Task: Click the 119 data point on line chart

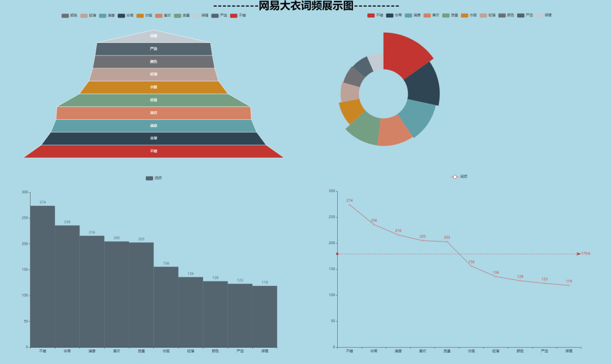Action: [569, 285]
